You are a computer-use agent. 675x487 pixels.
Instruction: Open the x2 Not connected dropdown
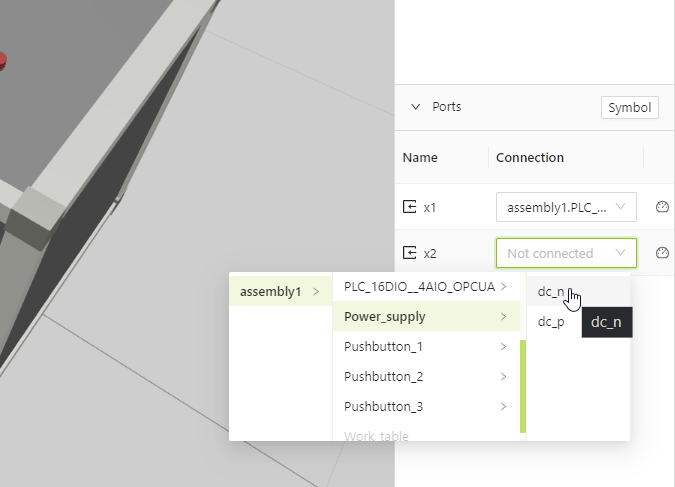pos(566,253)
